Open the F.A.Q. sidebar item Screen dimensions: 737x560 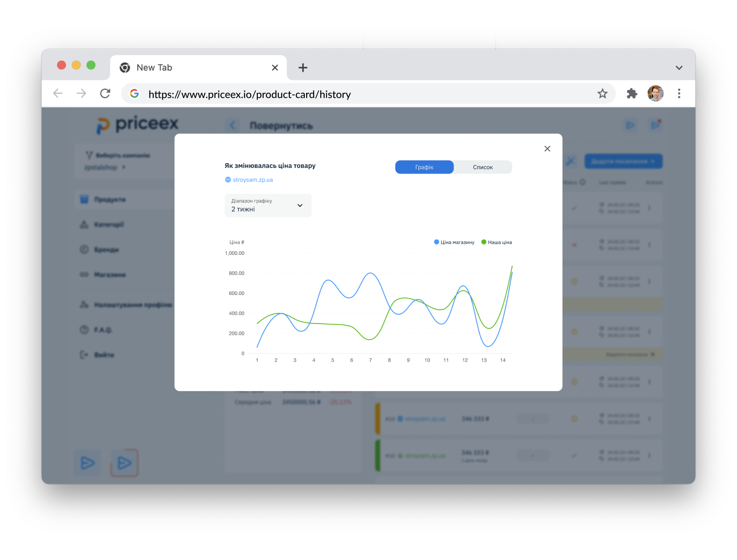pyautogui.click(x=96, y=330)
